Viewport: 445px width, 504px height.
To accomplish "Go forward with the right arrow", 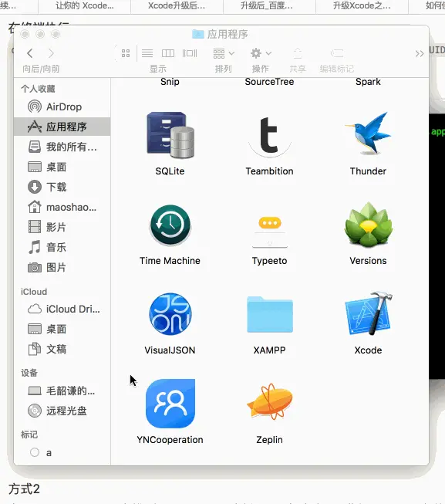I will (51, 53).
